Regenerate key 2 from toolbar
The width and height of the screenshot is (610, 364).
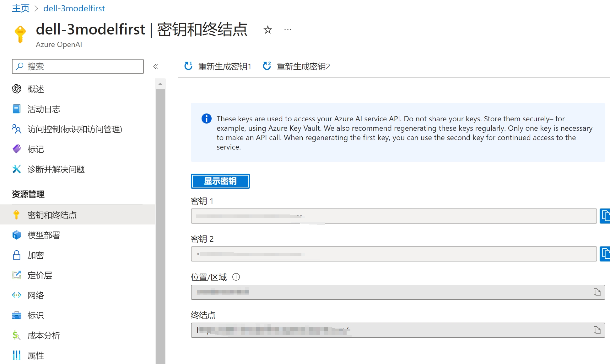(296, 66)
